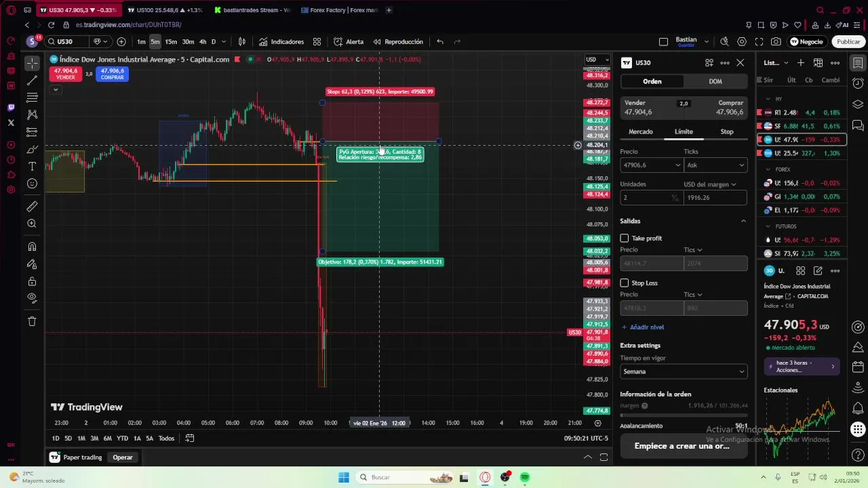Select the trend line drawing tool
This screenshot has height=488, width=868.
(32, 81)
